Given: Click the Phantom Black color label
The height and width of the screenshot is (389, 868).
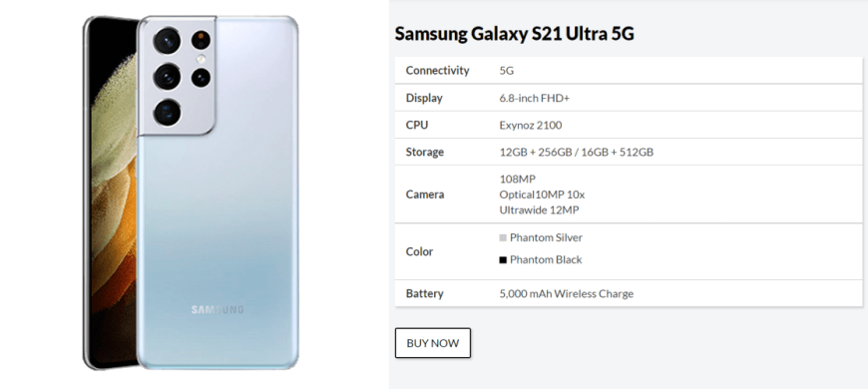Looking at the screenshot, I should [546, 260].
